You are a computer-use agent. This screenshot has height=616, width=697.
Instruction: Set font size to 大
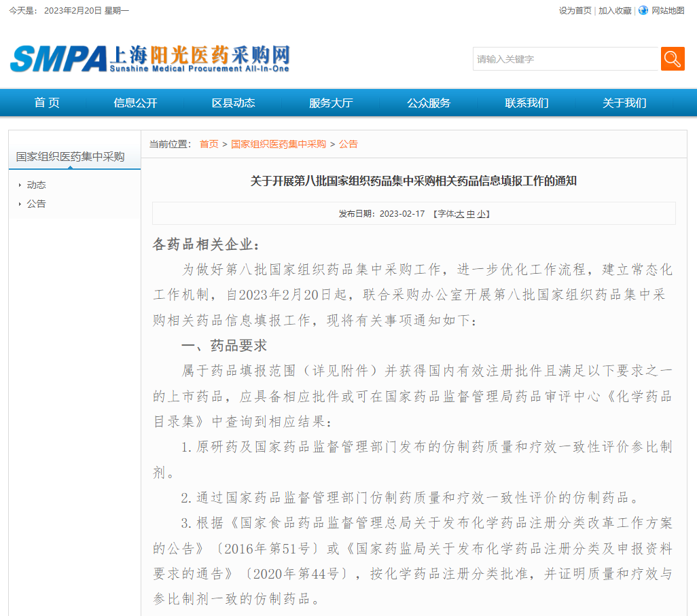(x=460, y=214)
